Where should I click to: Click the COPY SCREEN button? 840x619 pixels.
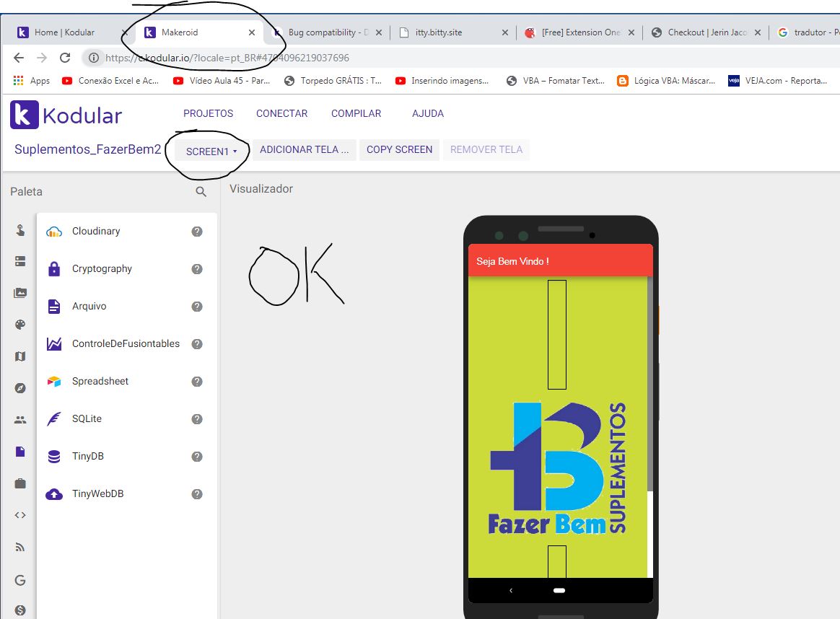399,149
